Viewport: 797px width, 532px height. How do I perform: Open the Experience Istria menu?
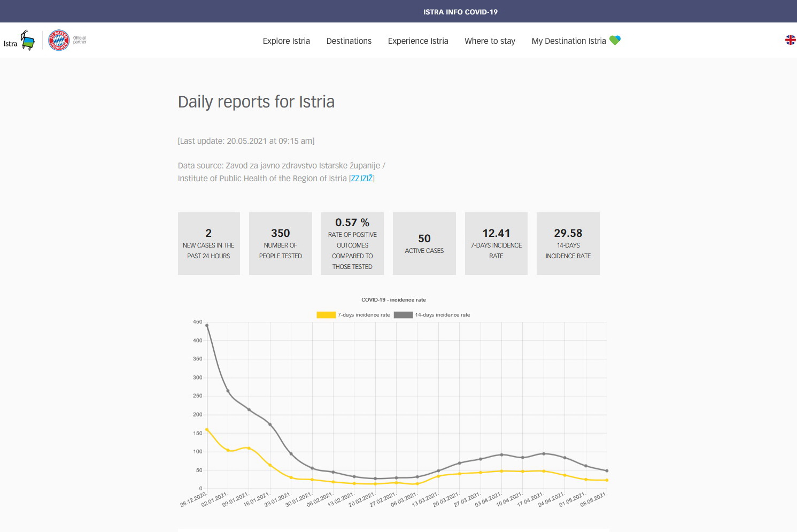[x=418, y=41]
